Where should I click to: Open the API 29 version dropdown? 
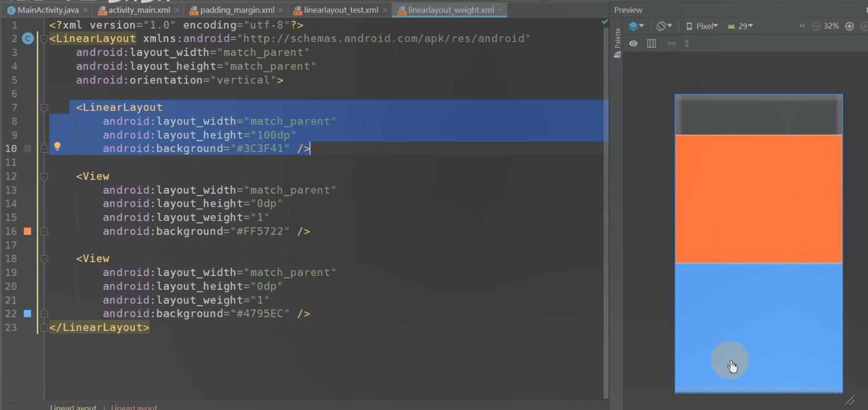[740, 26]
